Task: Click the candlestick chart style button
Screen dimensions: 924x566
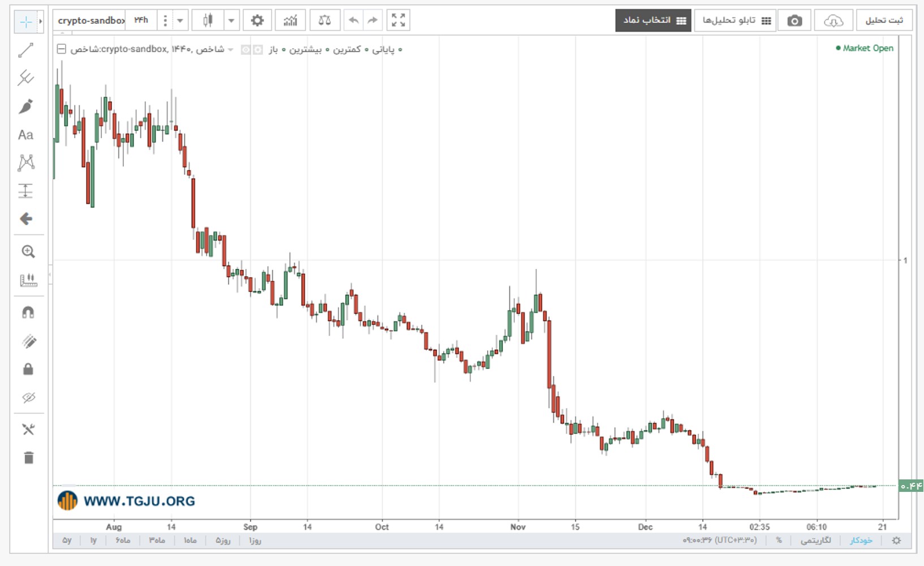Action: click(x=208, y=20)
